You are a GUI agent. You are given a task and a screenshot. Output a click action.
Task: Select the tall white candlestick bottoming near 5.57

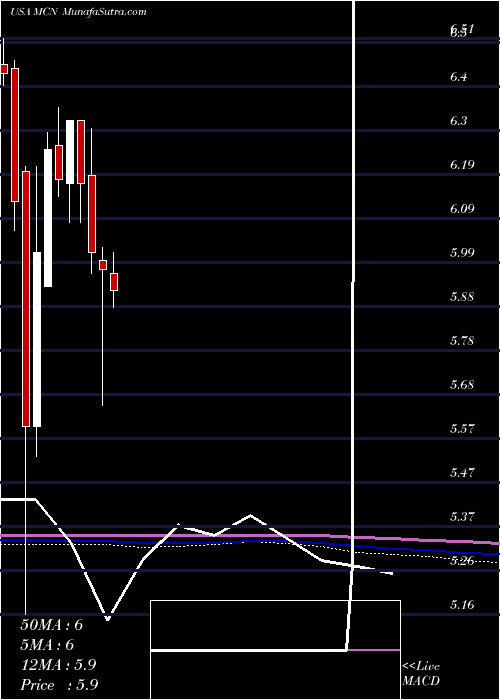(37, 339)
